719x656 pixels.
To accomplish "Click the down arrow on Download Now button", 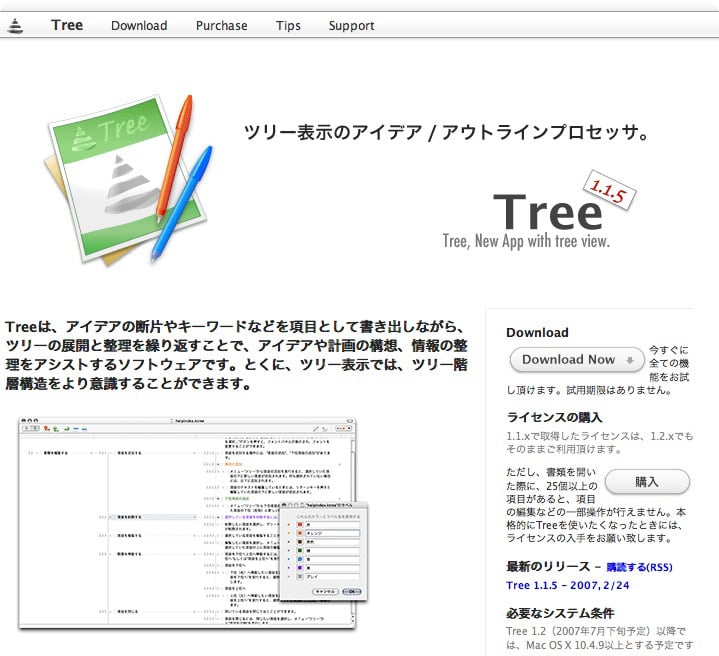I will pos(630,360).
